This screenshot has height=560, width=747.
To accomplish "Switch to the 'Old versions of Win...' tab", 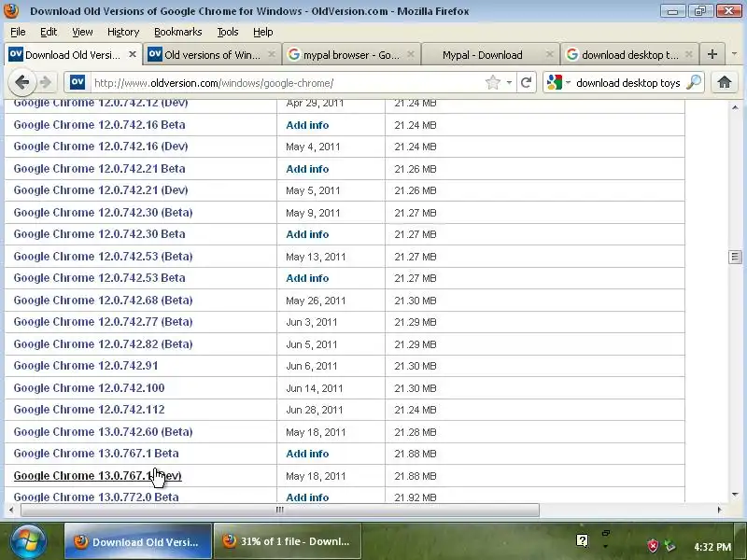I will [x=212, y=54].
